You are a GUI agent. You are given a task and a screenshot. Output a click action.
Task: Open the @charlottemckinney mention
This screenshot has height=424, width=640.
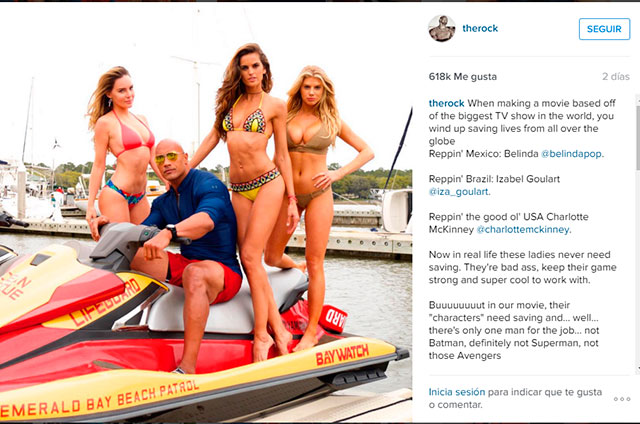pyautogui.click(x=523, y=230)
